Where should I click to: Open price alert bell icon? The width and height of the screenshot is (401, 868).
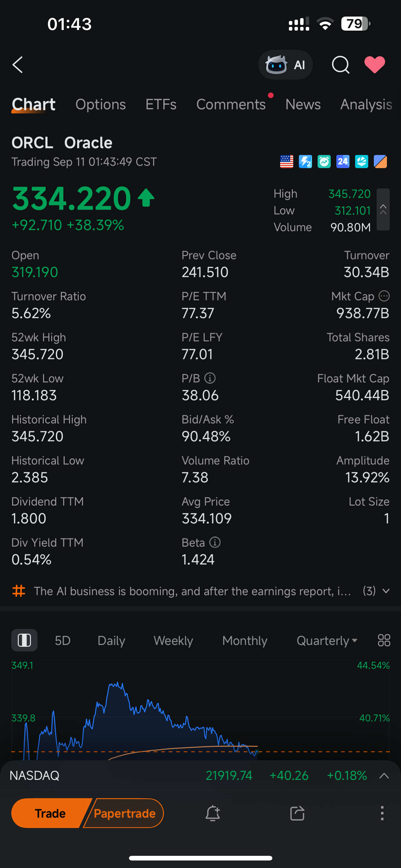coord(212,813)
